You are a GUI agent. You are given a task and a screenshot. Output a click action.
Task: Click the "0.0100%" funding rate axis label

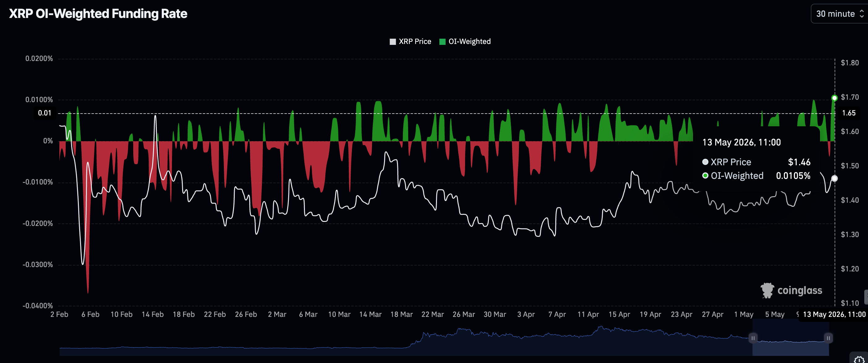point(39,100)
